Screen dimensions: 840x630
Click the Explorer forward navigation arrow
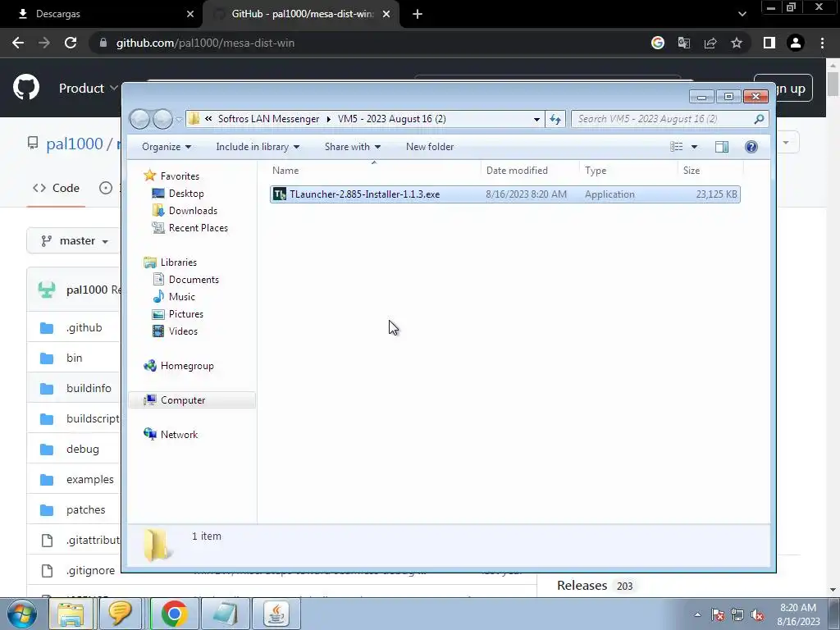162,119
